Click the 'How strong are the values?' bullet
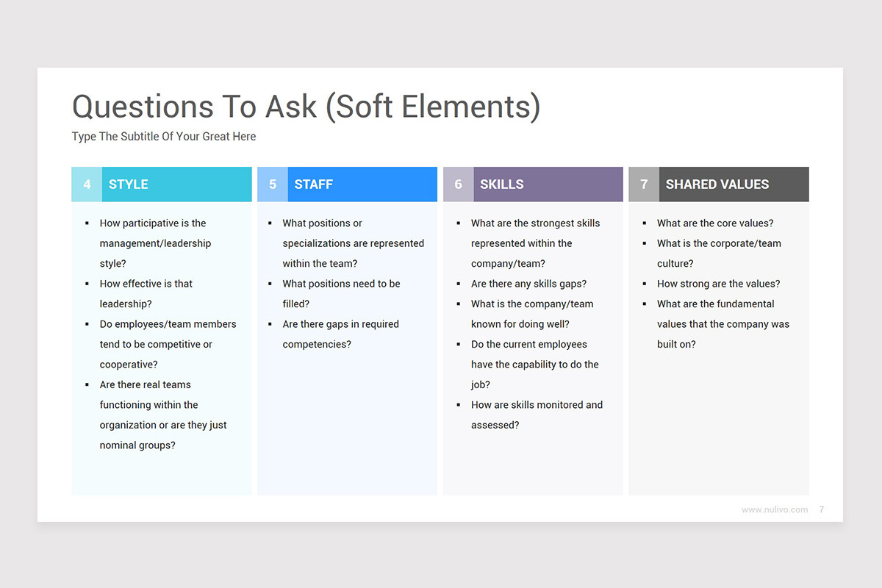 click(x=719, y=284)
